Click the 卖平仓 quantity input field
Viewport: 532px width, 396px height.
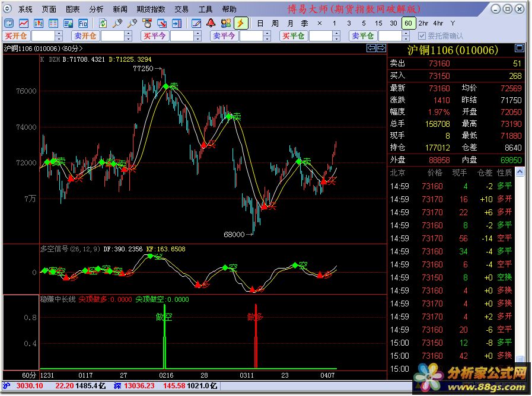click(390, 36)
